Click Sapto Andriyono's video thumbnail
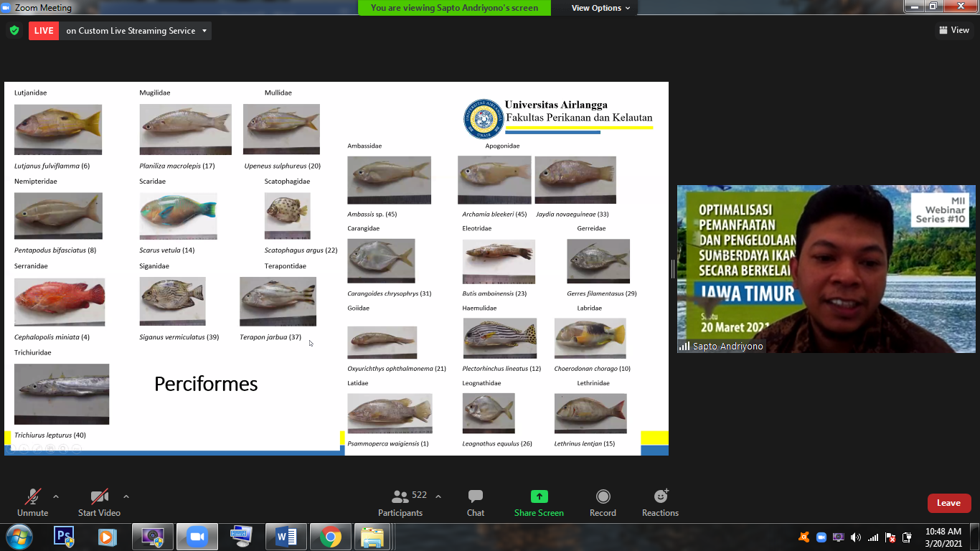Image resolution: width=980 pixels, height=551 pixels. point(826,269)
